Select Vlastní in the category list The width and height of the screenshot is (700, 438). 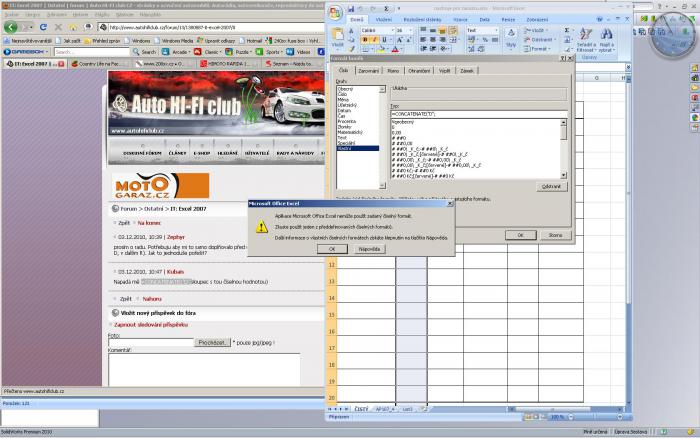345,147
